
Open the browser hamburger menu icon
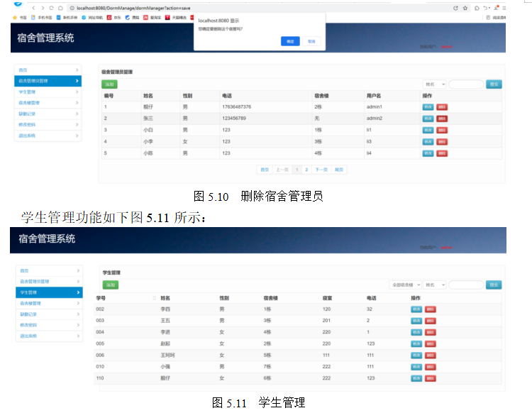pos(504,8)
